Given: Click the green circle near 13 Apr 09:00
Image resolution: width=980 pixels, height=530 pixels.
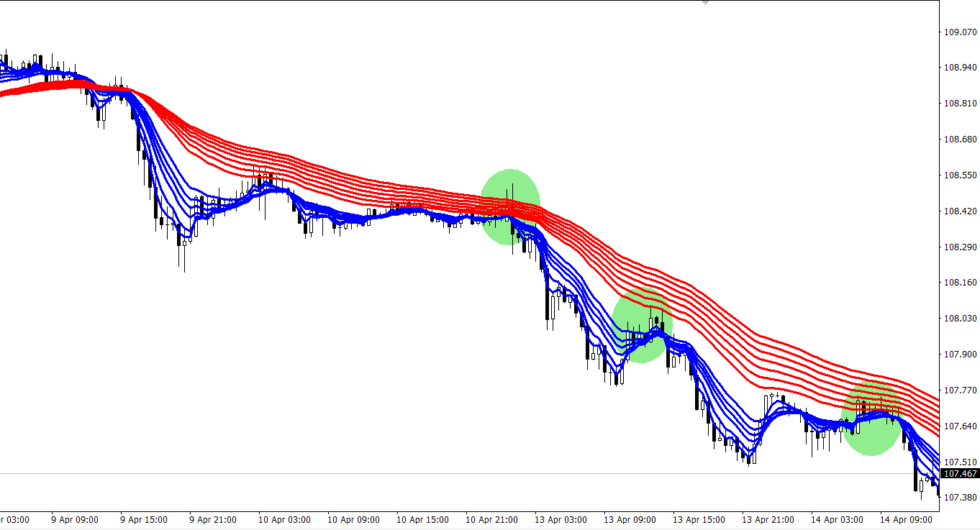Looking at the screenshot, I should coord(643,325).
